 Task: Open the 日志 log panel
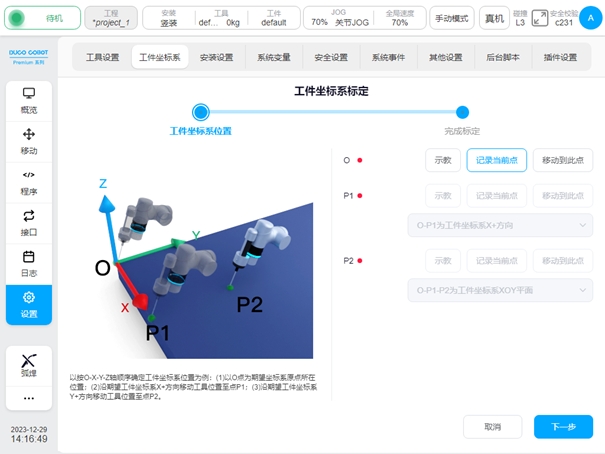(x=28, y=263)
